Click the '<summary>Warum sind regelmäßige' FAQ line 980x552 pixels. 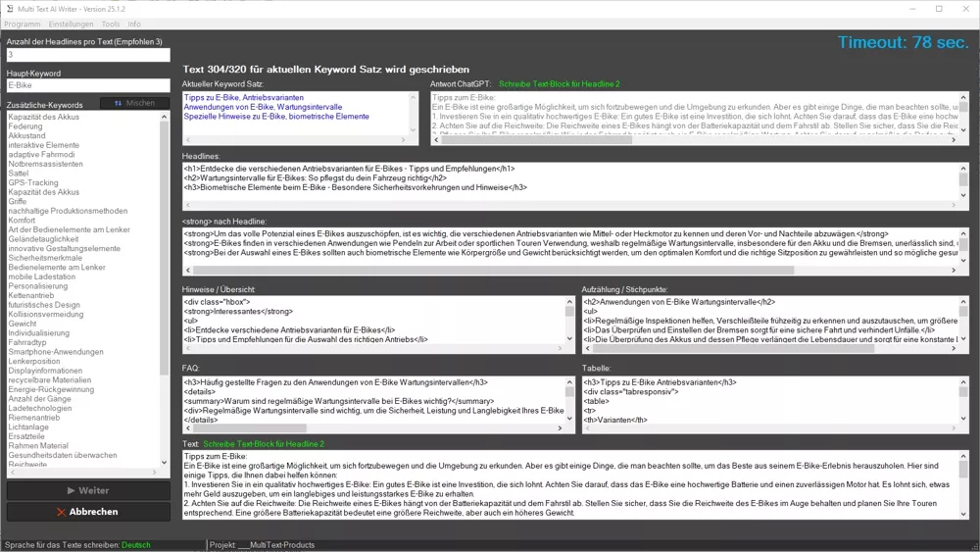pos(339,401)
